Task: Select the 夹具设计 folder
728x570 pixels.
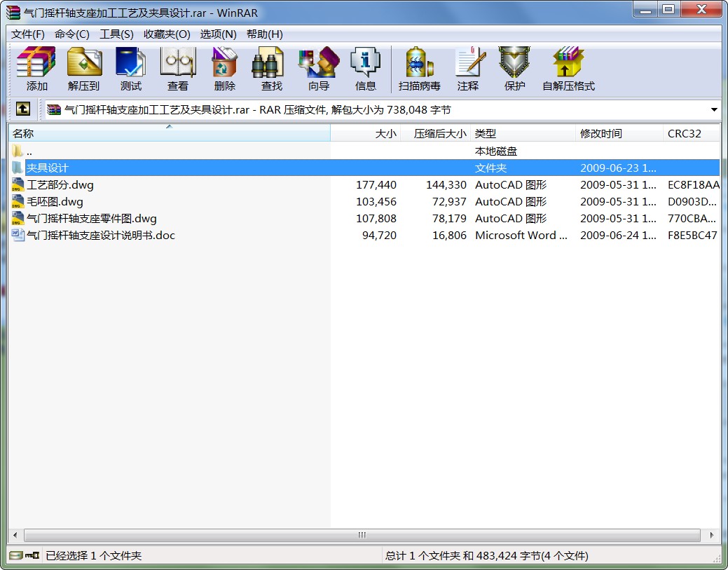Action: coord(48,168)
